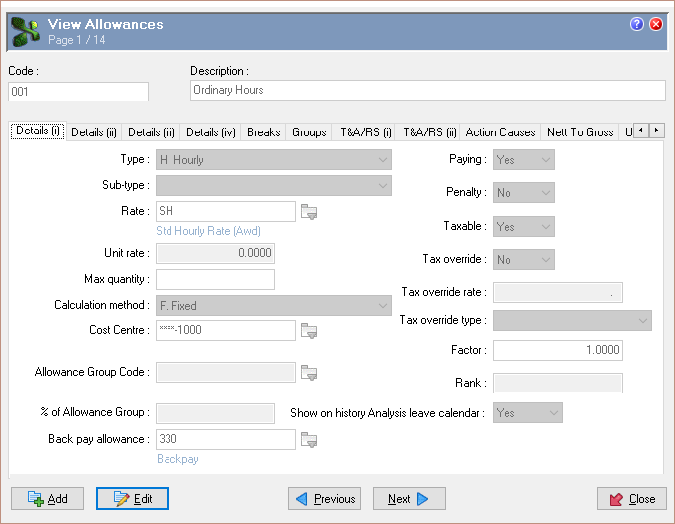This screenshot has height=524, width=675.
Task: Switch to the Details (iv) tab
Action: 211,132
